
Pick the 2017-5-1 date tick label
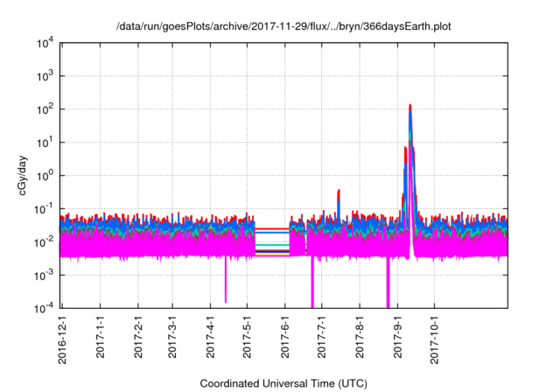248,336
